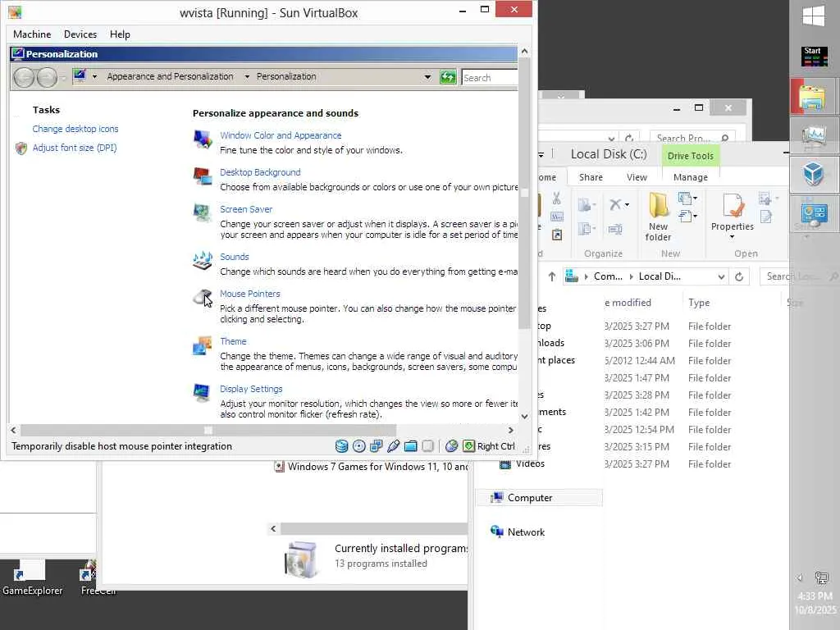The height and width of the screenshot is (630, 840).
Task: Open the Theme link
Action: (234, 342)
